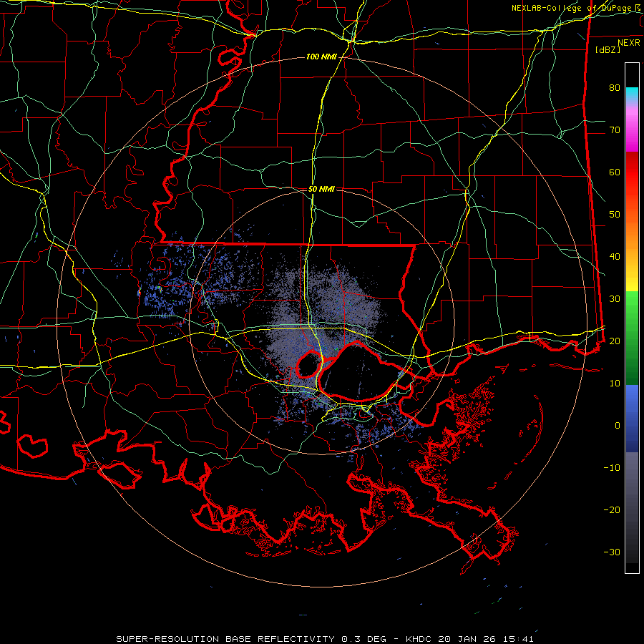Click the -30 value on dBZ scale
Screen dimensions: 644x644
612,552
